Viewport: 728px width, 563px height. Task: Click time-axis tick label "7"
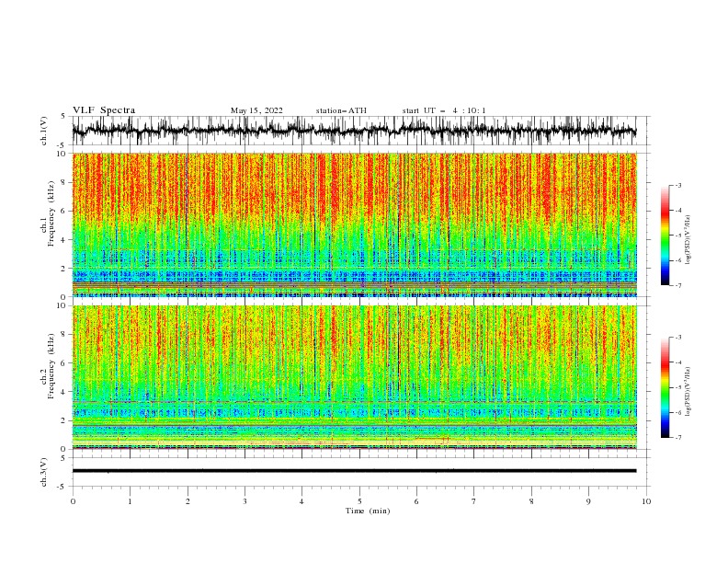coord(474,501)
